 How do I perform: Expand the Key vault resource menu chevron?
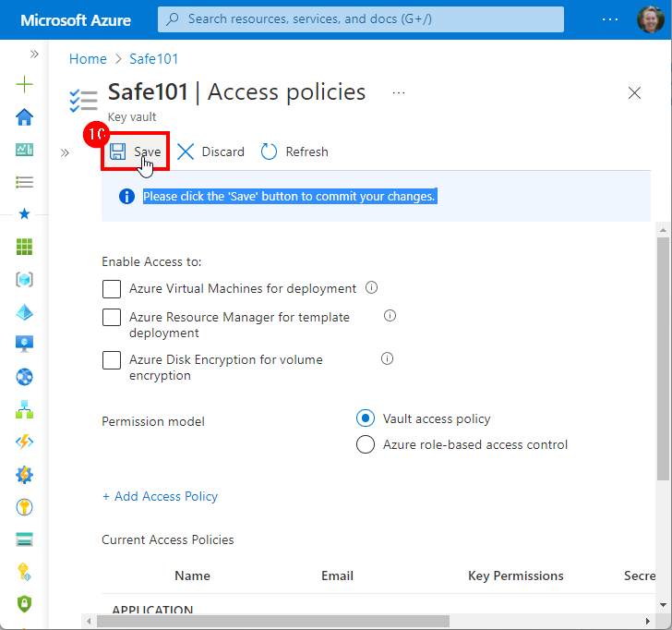point(65,152)
